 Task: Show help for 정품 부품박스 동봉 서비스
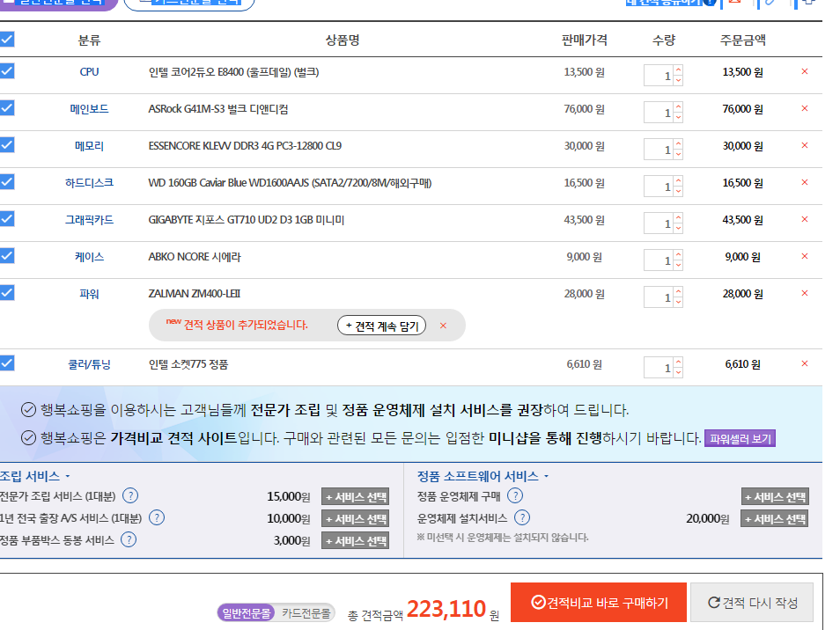(x=129, y=539)
